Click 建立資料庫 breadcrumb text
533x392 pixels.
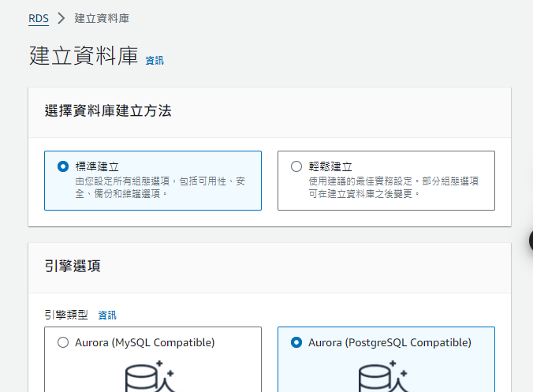pyautogui.click(x=102, y=18)
